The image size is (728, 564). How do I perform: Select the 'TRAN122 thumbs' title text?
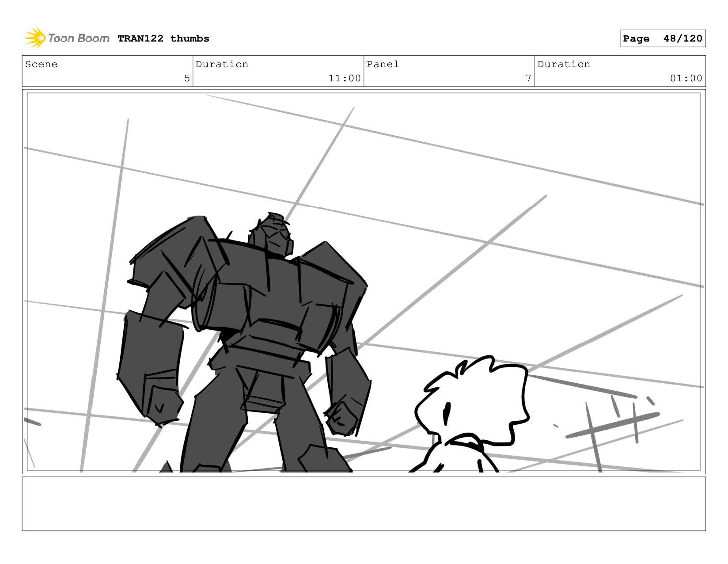pyautogui.click(x=163, y=38)
